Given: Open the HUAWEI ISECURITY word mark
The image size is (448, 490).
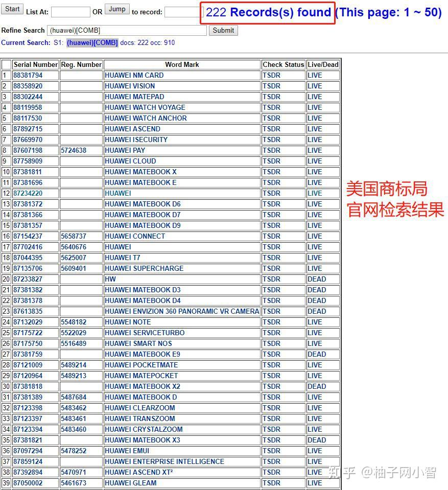Looking at the screenshot, I should pyautogui.click(x=136, y=139).
